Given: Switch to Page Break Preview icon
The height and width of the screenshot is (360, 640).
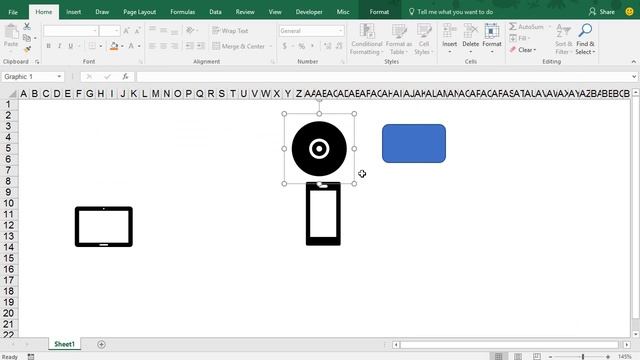Looking at the screenshot, I should point(537,356).
